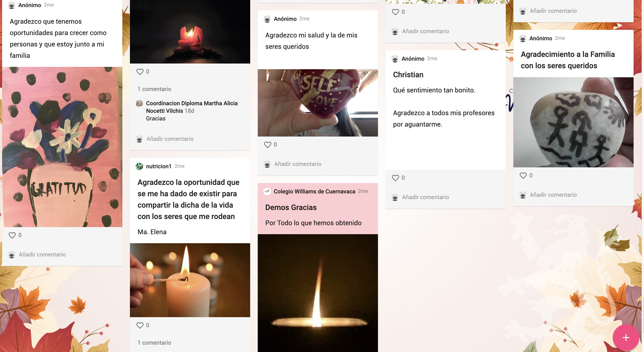This screenshot has height=352, width=644.
Task: Expand 1 comentario under red candle
Action: pyautogui.click(x=154, y=89)
